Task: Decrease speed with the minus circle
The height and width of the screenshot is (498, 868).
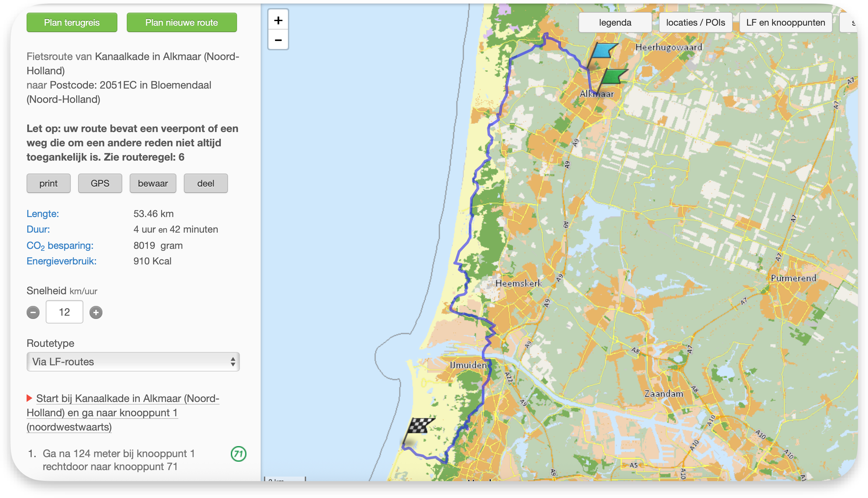Action: pos(33,312)
